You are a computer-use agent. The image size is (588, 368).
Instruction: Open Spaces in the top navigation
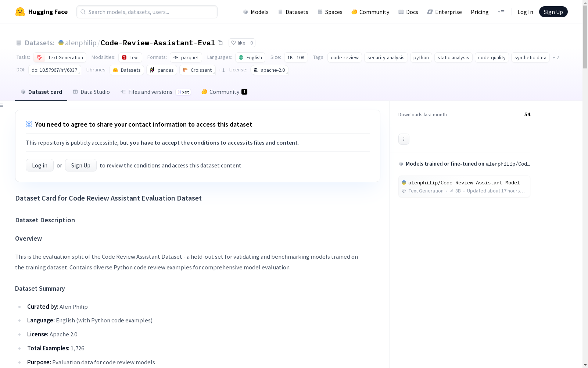(330, 12)
